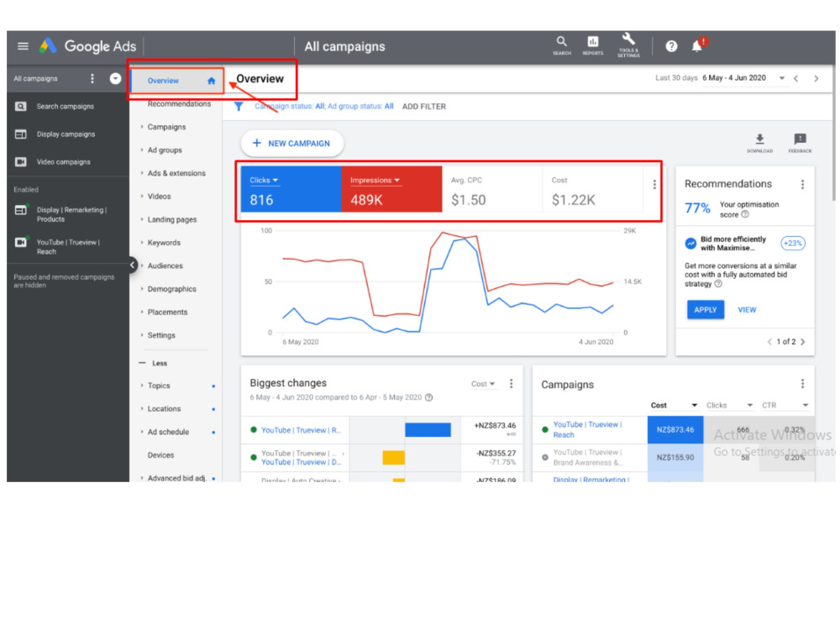Open the Impressions metric dropdown

coord(375,181)
